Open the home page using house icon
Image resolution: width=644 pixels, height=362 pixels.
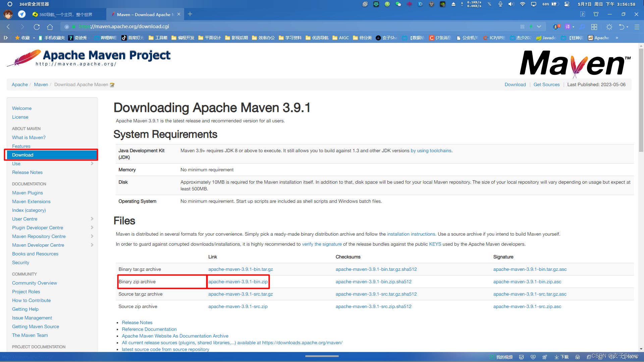50,27
